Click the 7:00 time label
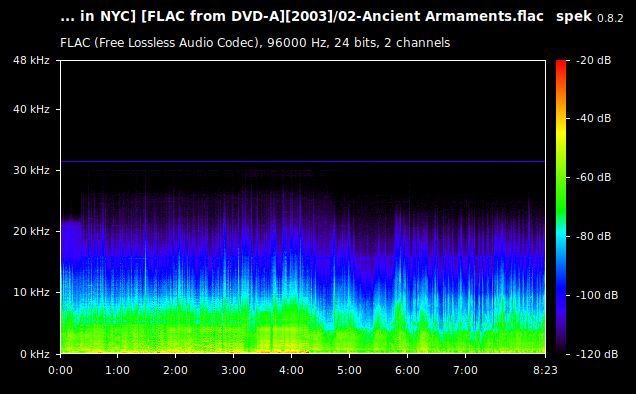This screenshot has width=636, height=394. (465, 370)
